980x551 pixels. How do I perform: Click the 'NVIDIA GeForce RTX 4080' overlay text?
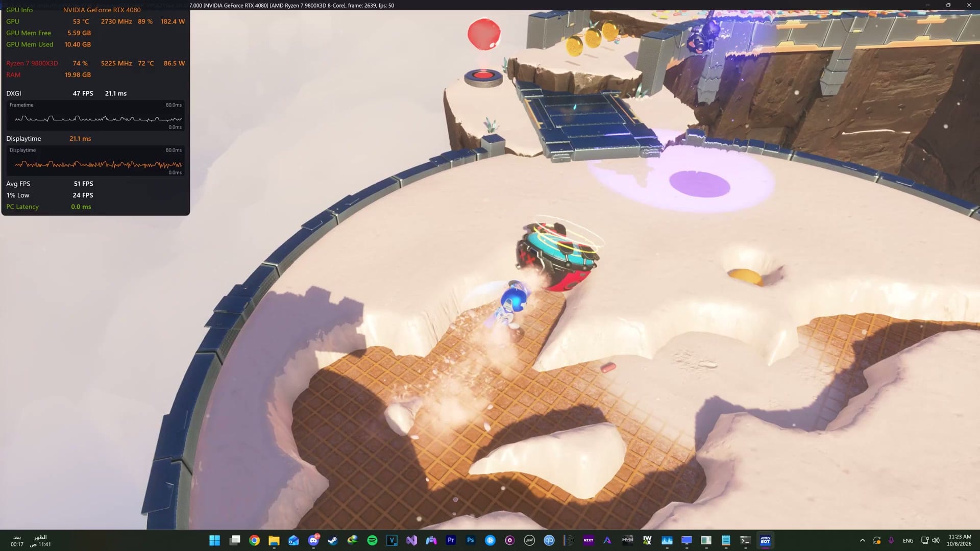[102, 10]
